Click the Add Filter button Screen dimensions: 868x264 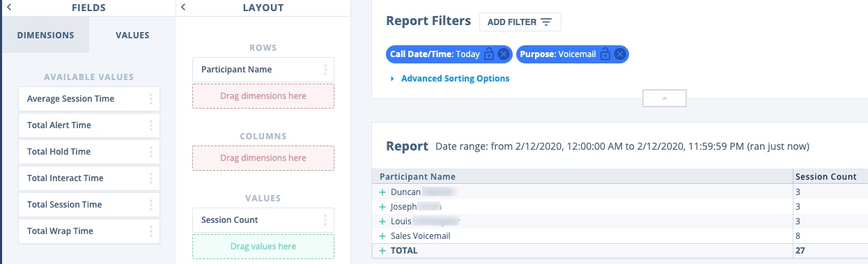(520, 22)
